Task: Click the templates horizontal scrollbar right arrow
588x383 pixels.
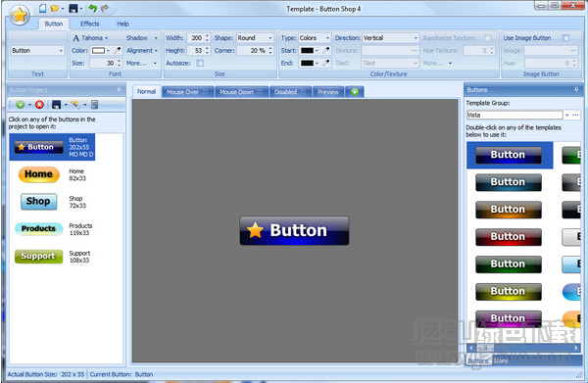Action: pos(576,348)
